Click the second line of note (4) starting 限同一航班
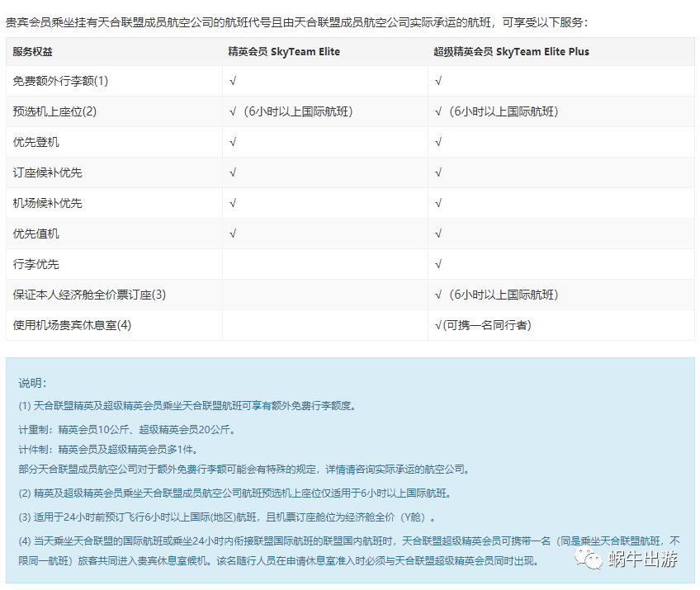 (280, 561)
